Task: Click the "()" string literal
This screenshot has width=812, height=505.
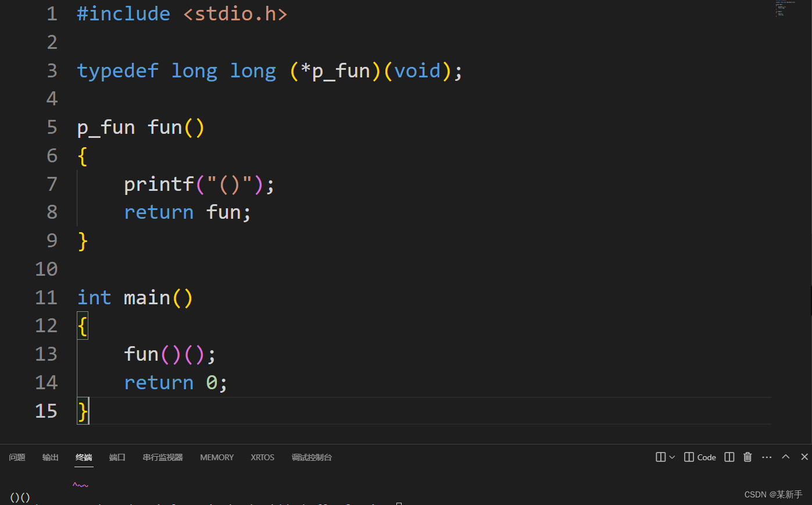Action: (x=229, y=184)
